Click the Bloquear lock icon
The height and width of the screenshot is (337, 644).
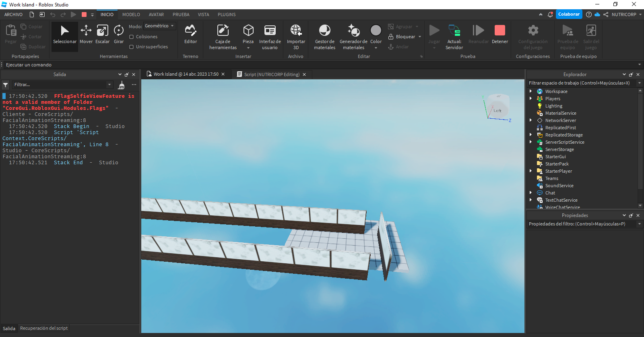tap(391, 37)
